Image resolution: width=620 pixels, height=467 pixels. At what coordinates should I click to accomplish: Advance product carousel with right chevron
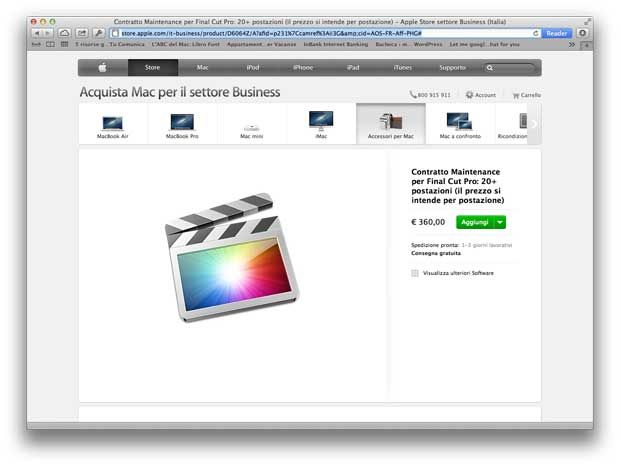pos(534,124)
